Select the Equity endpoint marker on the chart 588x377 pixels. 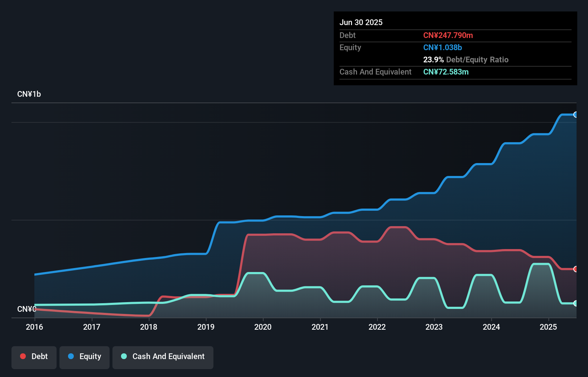(576, 115)
